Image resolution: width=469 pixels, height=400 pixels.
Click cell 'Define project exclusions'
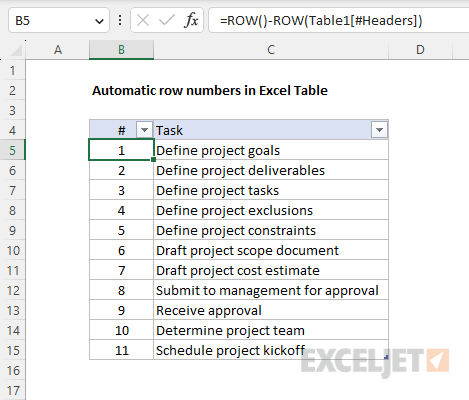pos(271,210)
